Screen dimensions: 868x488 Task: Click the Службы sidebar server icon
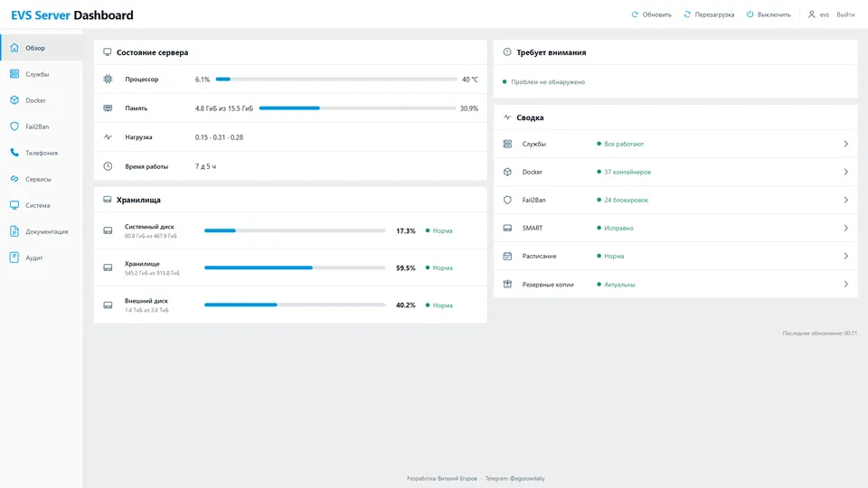14,73
